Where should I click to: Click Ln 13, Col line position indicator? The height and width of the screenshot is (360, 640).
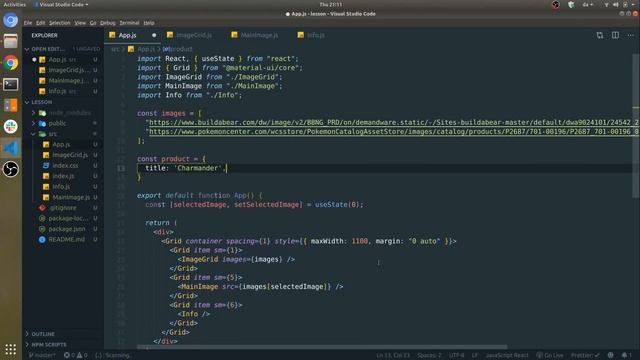coord(393,355)
